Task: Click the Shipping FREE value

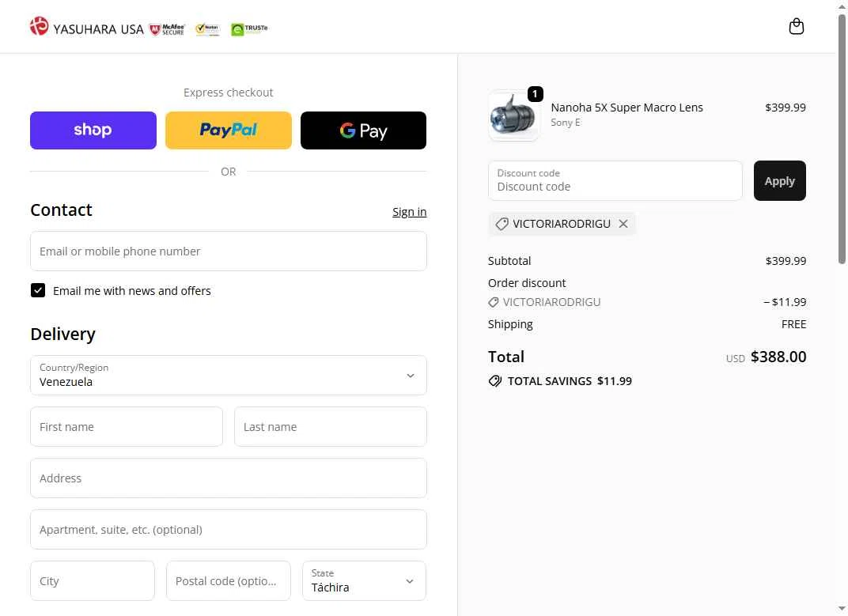Action: 793,324
